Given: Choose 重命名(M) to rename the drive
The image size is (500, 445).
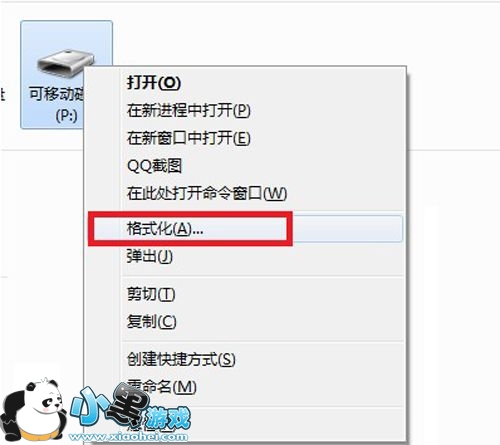Looking at the screenshot, I should click(x=161, y=387).
